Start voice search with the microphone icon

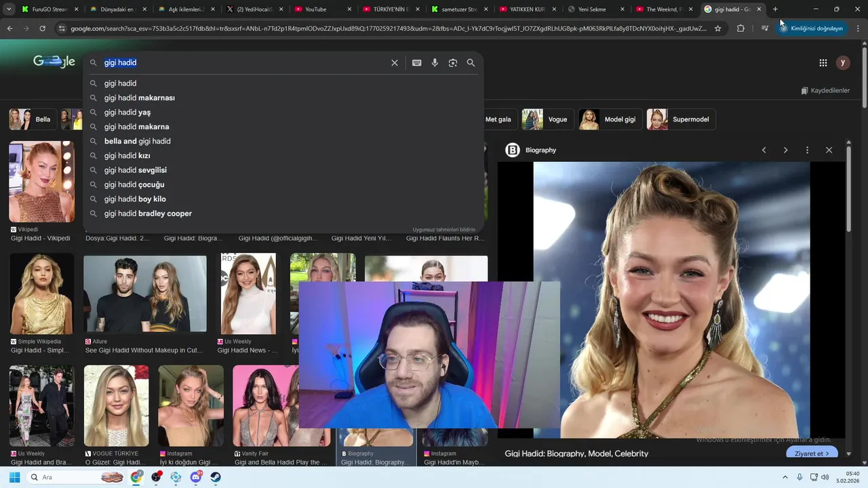[x=435, y=62]
